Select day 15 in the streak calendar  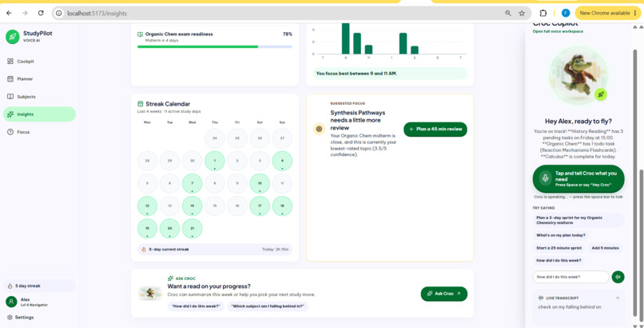click(x=214, y=206)
